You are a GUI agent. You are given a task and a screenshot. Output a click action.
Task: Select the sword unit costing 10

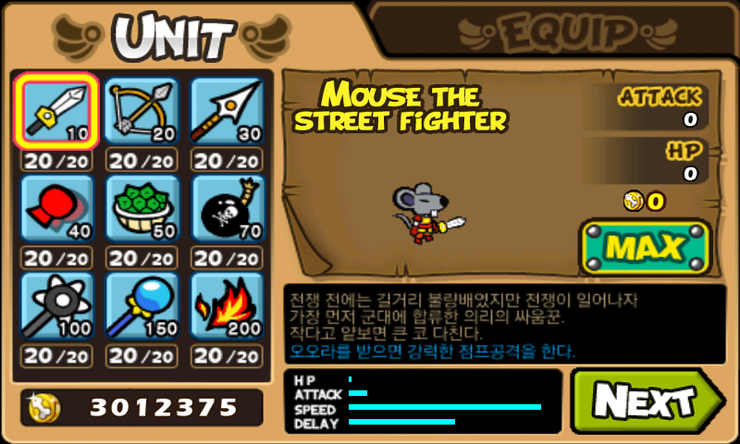tap(57, 111)
